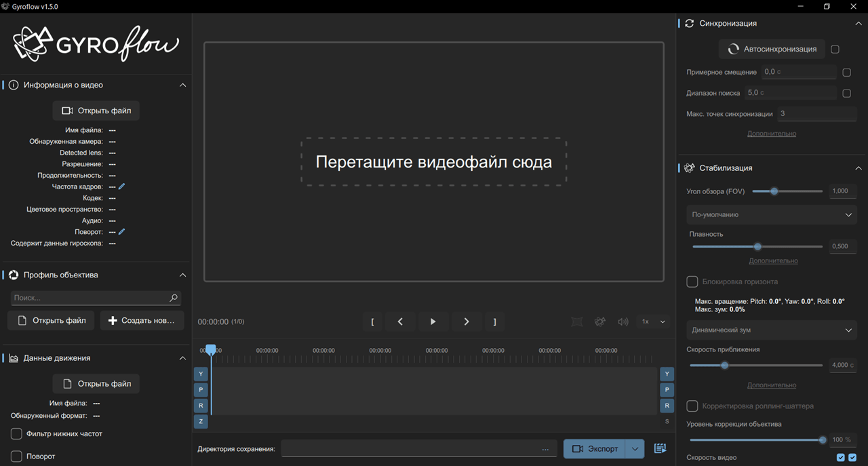Viewport: 868px width, 466px height.
Task: Toggle stabilization preview icon beside the speaker
Action: point(600,322)
